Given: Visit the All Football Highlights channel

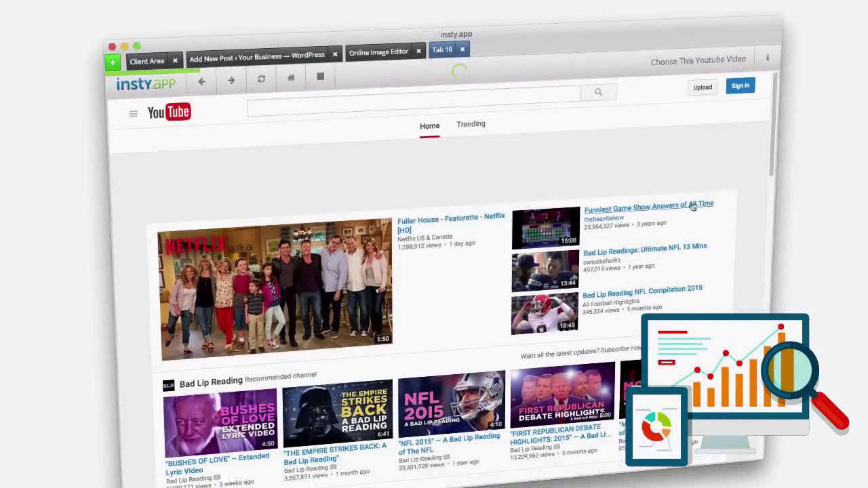Looking at the screenshot, I should 611,302.
